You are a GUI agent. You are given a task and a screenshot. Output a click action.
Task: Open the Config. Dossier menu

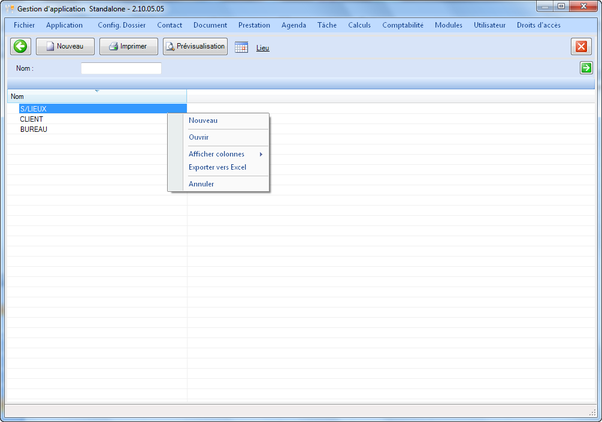click(x=121, y=24)
